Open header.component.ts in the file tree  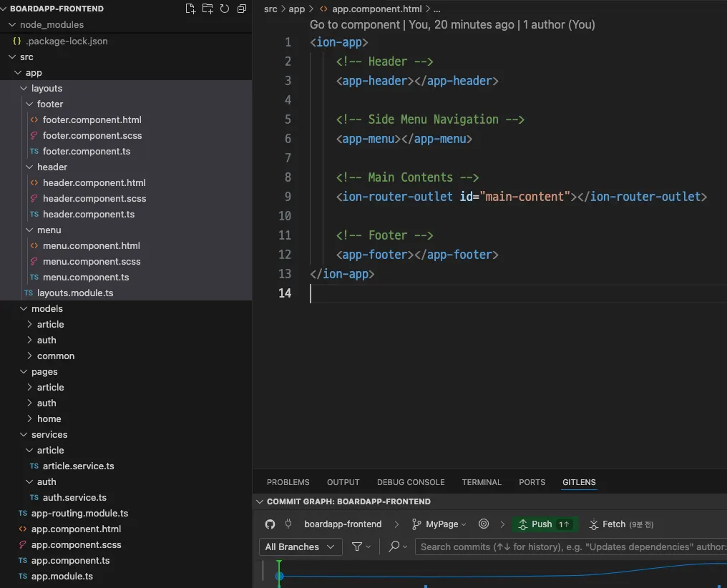coord(88,214)
